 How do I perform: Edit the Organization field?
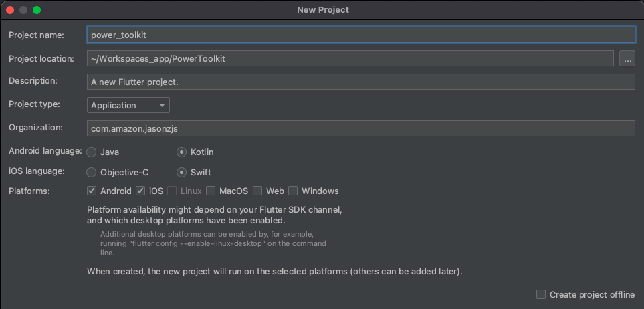pos(361,128)
